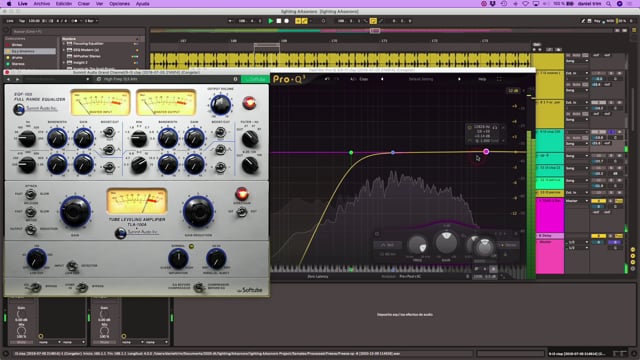Screen dimensions: 640x360
Task: Click the Pro-Q 3 band Freq knob
Action: pyautogui.click(x=417, y=245)
